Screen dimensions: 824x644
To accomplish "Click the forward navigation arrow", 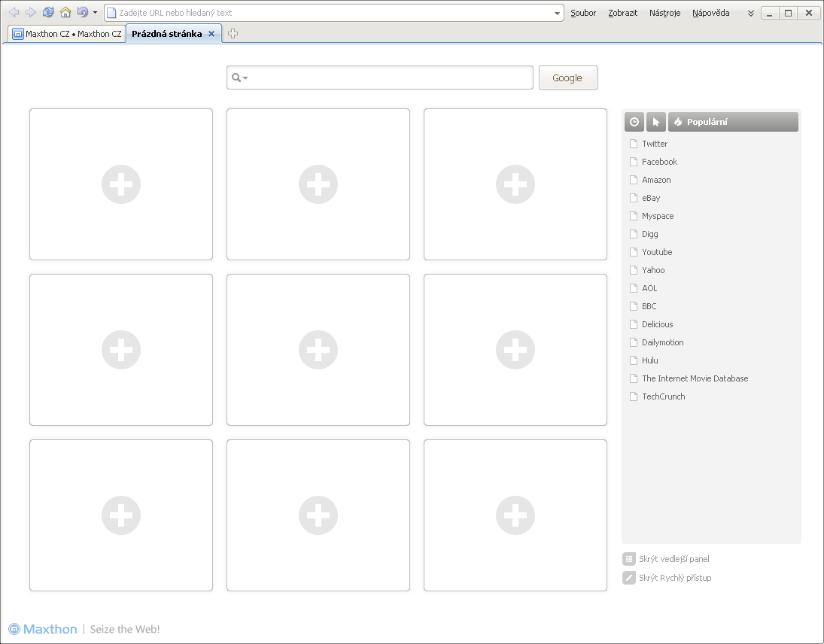I will click(x=30, y=12).
